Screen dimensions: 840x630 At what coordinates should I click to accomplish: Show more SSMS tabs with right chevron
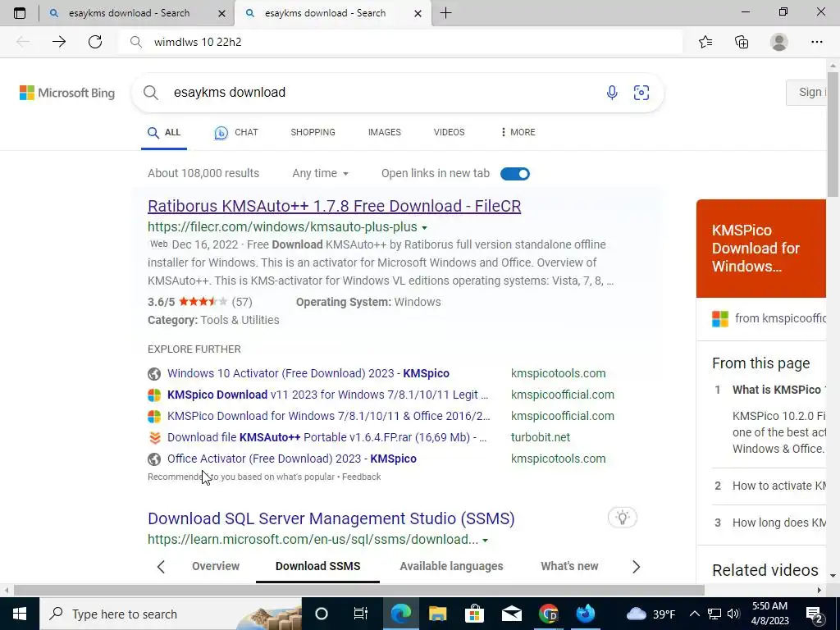coord(636,567)
